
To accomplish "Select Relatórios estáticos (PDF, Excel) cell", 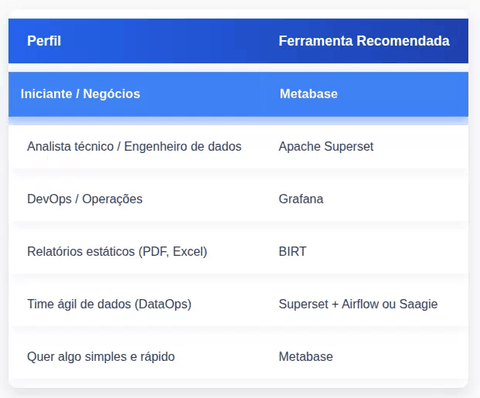I will click(117, 252).
